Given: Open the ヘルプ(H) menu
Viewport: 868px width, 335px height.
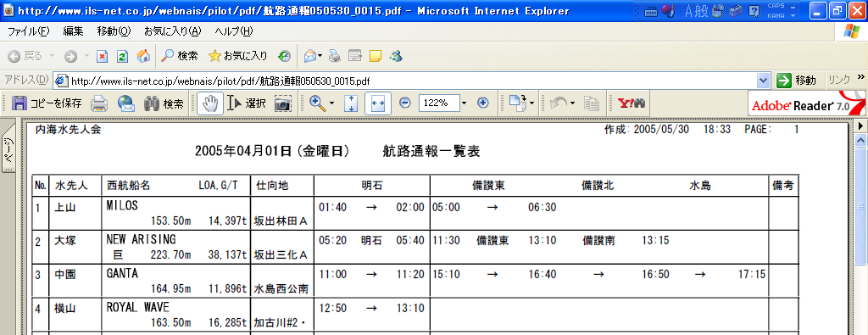Looking at the screenshot, I should pos(234,31).
